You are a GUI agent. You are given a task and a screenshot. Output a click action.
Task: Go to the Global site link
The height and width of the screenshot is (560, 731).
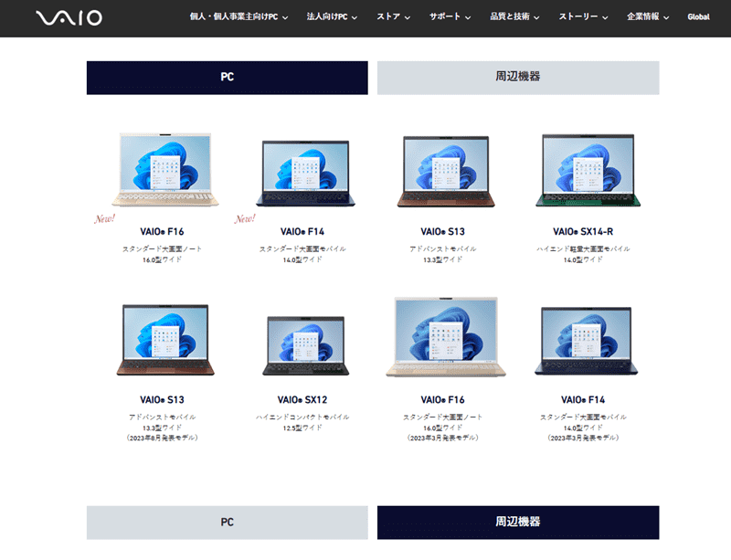[698, 16]
